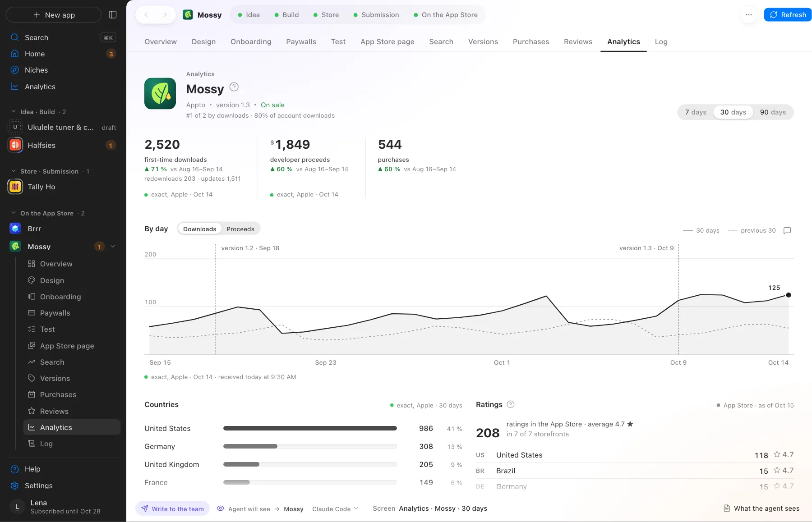Viewport: 812px width, 522px height.
Task: Collapse the On the App Store section
Action: [x=14, y=213]
